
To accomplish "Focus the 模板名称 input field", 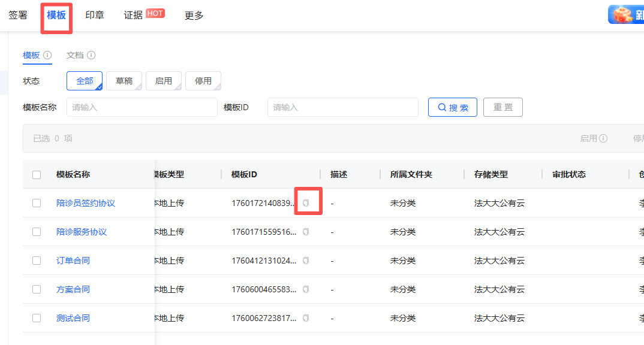I will [x=142, y=107].
